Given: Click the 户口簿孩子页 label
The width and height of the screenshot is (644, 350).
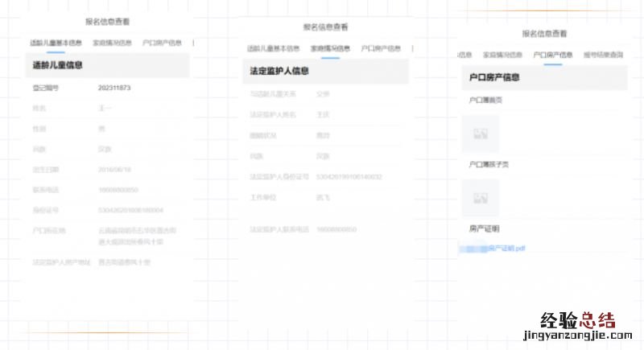Looking at the screenshot, I should coord(489,164).
